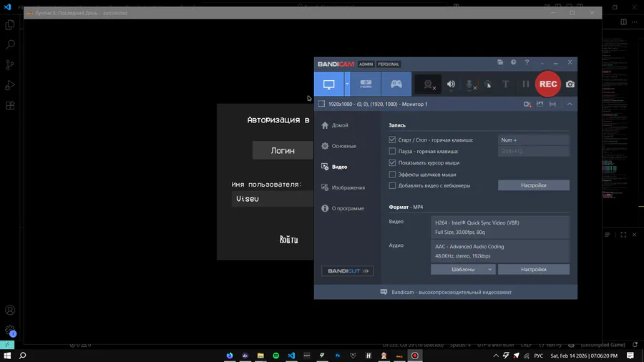Click the broadcast signal icon in status row
Viewport: 644px width, 362px height.
[x=553, y=104]
